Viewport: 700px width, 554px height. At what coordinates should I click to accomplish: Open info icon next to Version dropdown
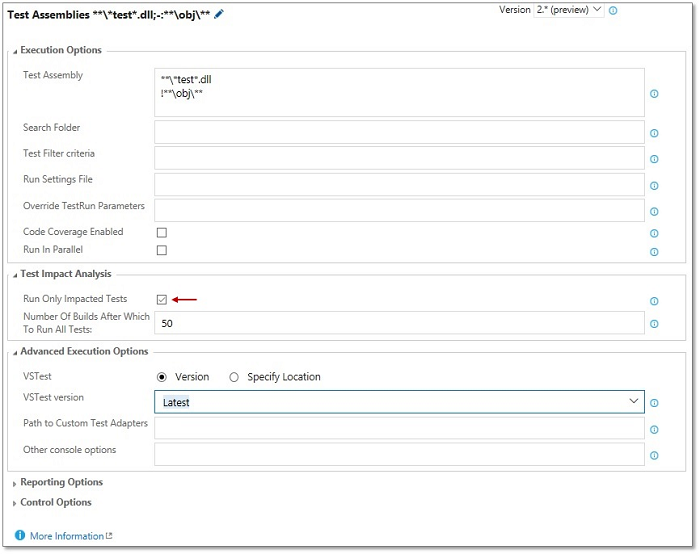[x=613, y=11]
